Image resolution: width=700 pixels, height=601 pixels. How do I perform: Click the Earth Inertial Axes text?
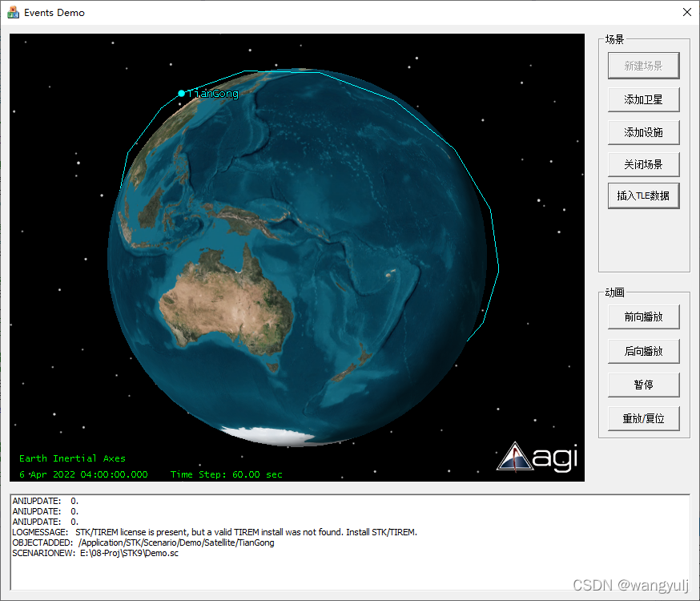[72, 458]
